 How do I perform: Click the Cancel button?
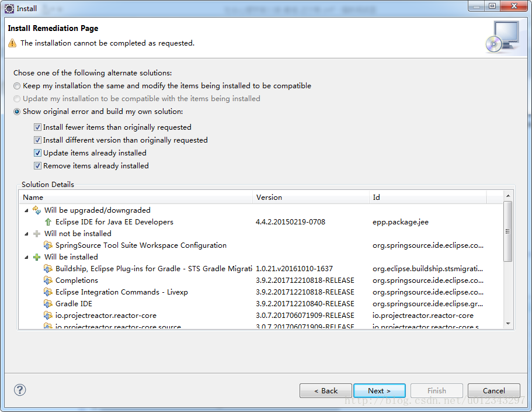pos(493,391)
